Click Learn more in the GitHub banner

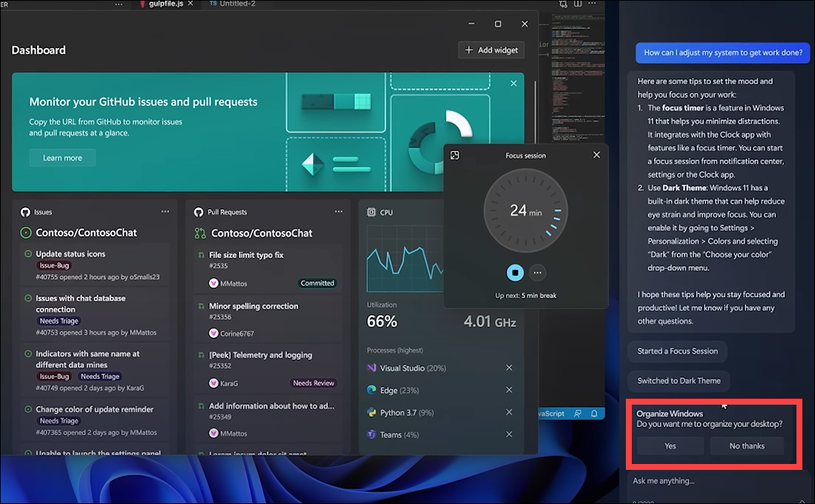point(62,158)
